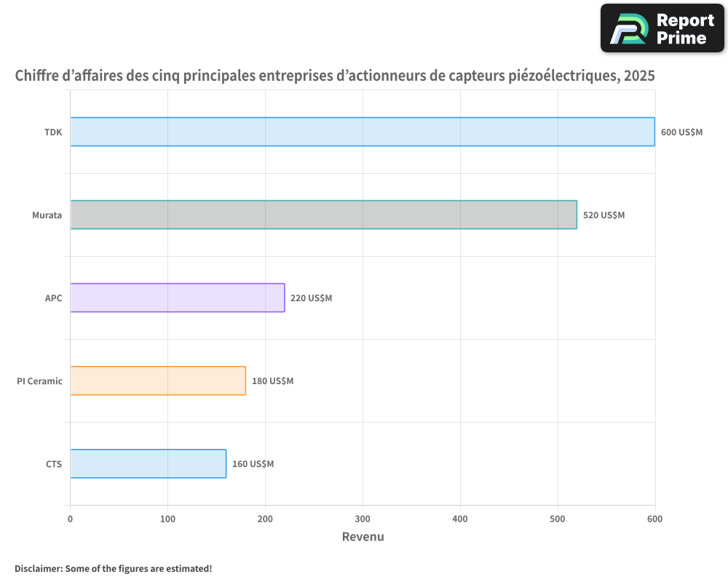Select the blue CTS revenue bar
The image size is (728, 582).
tap(148, 463)
